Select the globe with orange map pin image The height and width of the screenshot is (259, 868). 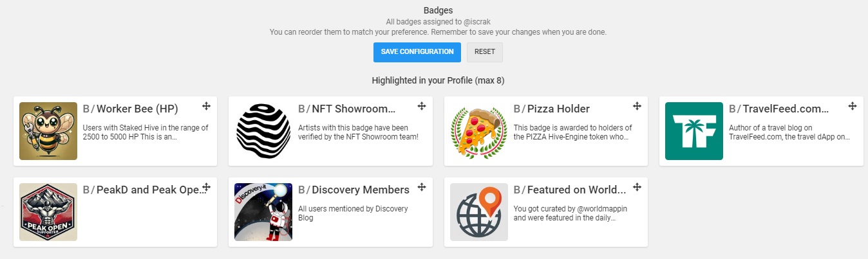click(478, 212)
